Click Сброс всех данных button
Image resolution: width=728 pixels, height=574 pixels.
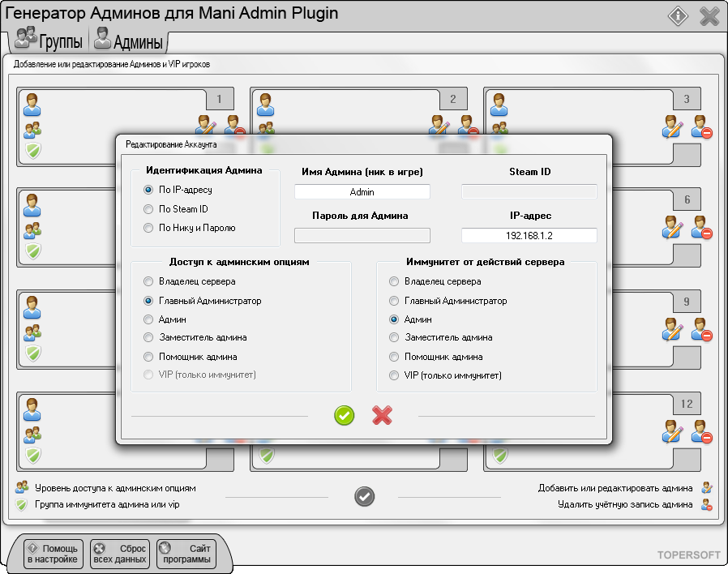click(x=120, y=554)
